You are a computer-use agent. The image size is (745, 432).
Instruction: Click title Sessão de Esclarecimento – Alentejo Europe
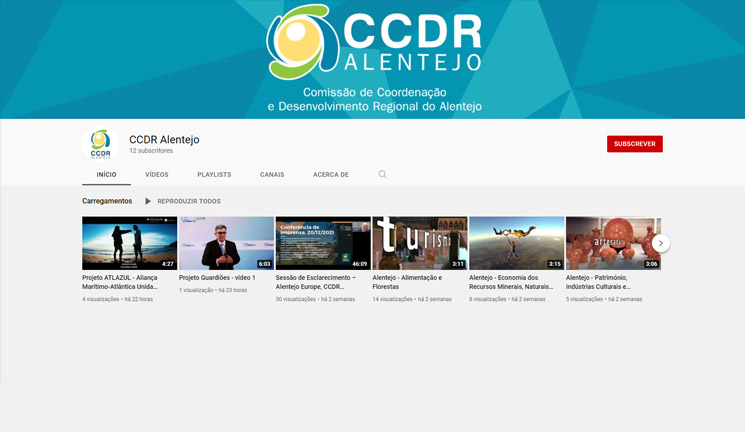tap(316, 282)
